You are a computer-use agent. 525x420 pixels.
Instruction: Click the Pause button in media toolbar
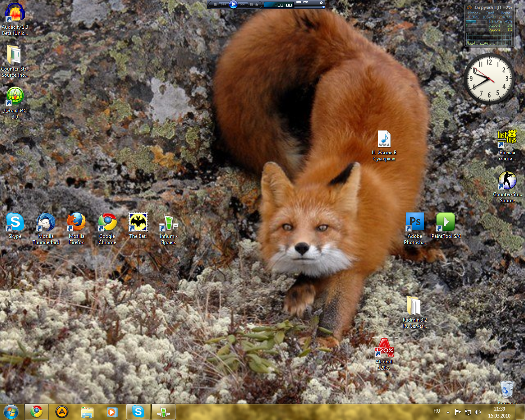251,5
